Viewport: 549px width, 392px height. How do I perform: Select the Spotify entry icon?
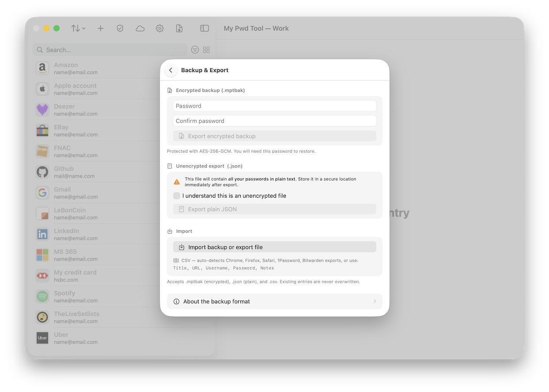pos(42,296)
